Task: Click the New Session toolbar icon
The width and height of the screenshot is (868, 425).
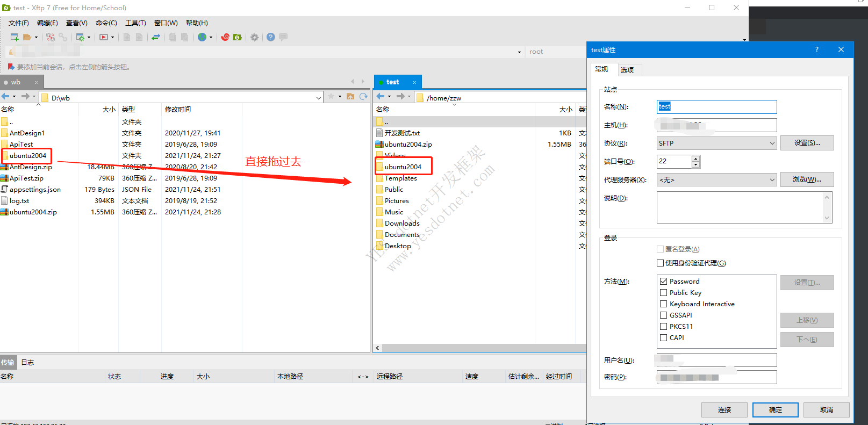Action: [15, 37]
